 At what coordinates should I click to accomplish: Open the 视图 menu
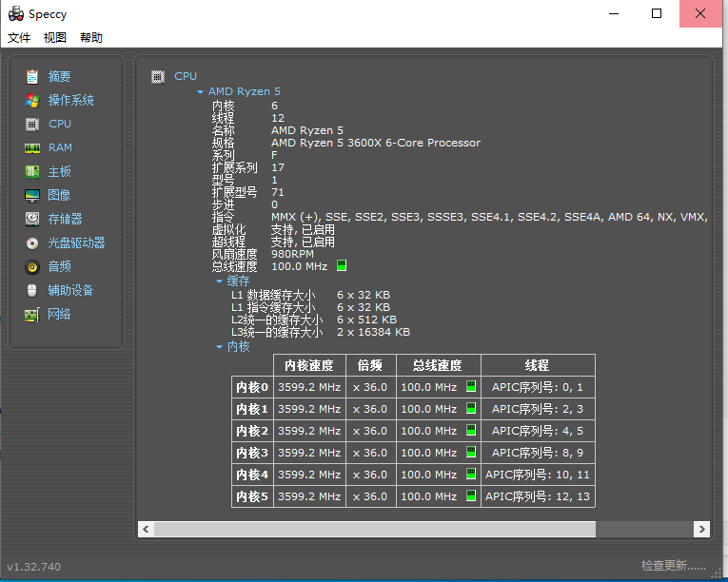tap(55, 38)
